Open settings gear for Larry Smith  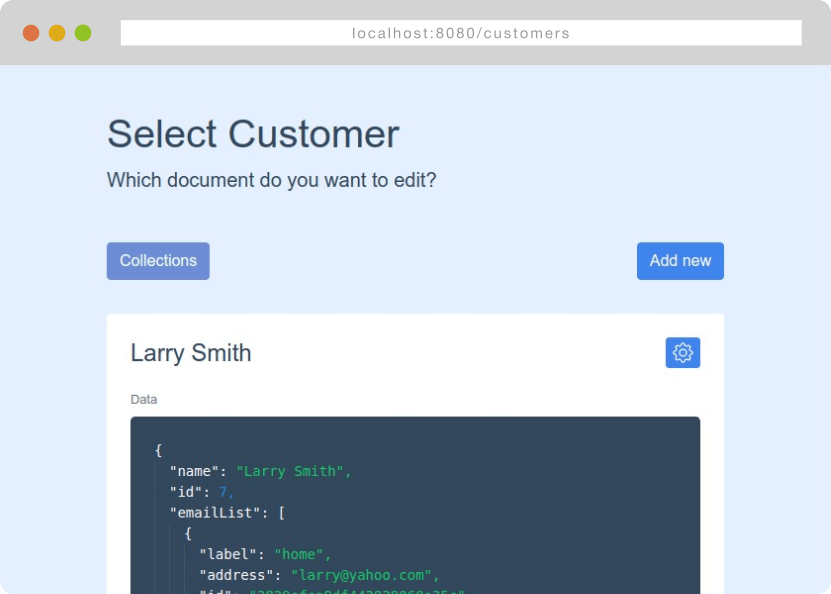[x=683, y=352]
